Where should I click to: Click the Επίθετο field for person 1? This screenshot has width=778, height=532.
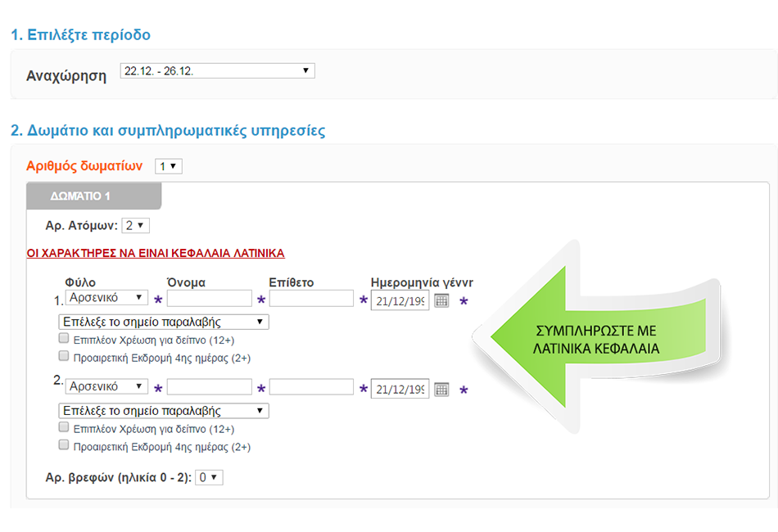point(311,299)
